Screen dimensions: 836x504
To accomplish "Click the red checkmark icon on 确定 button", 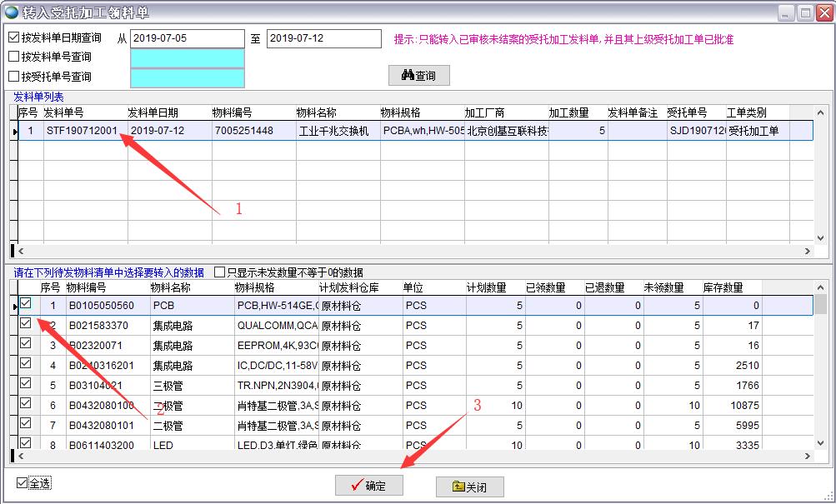I will tap(356, 485).
